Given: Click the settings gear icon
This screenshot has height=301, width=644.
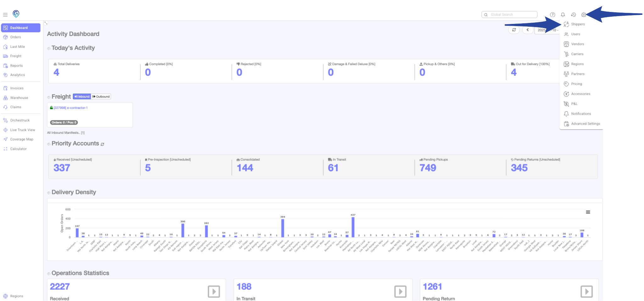Looking at the screenshot, I should [584, 15].
